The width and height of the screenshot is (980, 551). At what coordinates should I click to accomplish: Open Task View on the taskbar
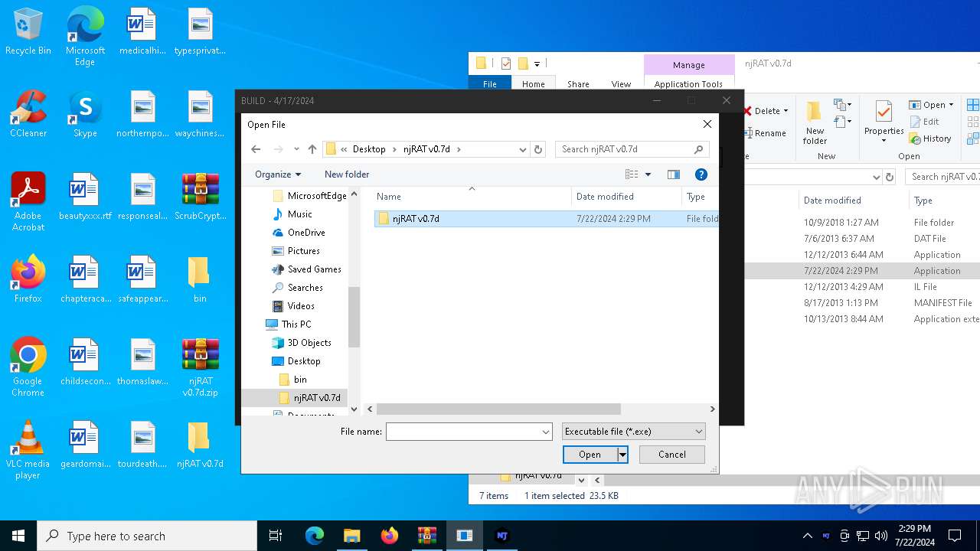pos(276,536)
